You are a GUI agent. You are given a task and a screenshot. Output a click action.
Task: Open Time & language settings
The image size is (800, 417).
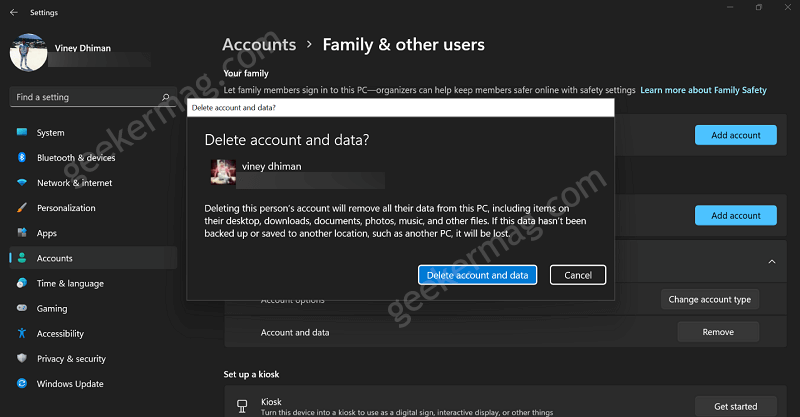[93, 283]
